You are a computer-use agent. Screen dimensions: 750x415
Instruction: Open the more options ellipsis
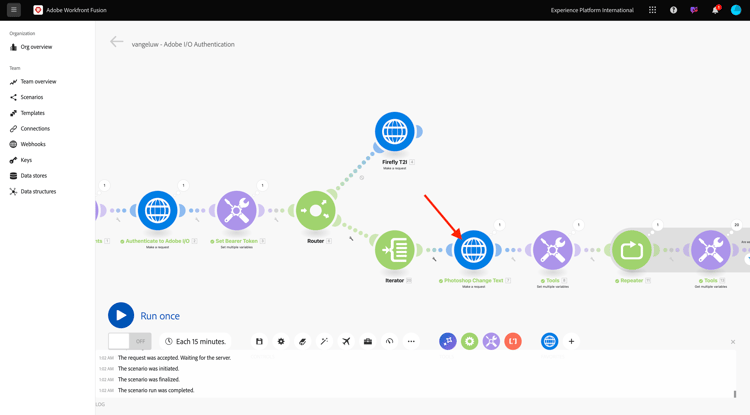click(411, 341)
